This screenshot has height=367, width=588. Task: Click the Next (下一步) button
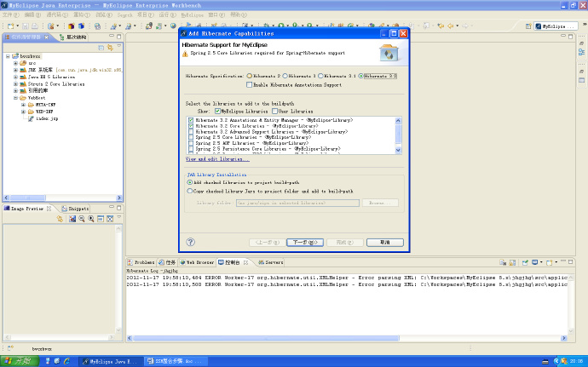[x=305, y=242]
